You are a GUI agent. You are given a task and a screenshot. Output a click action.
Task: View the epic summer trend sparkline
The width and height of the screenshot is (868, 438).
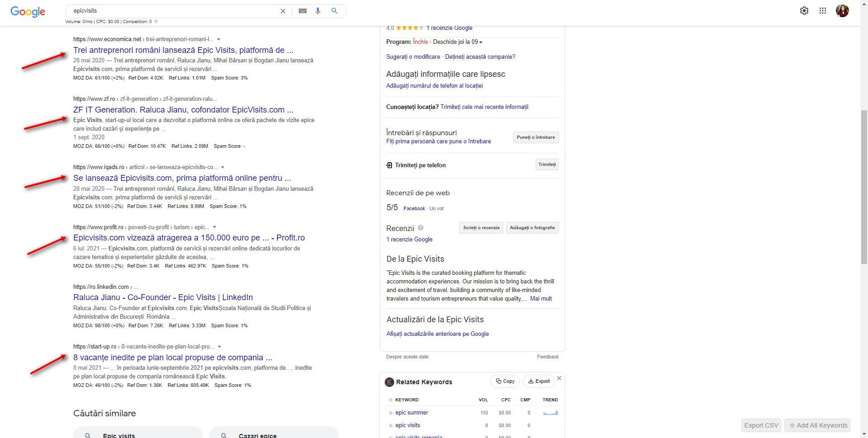[x=550, y=413]
